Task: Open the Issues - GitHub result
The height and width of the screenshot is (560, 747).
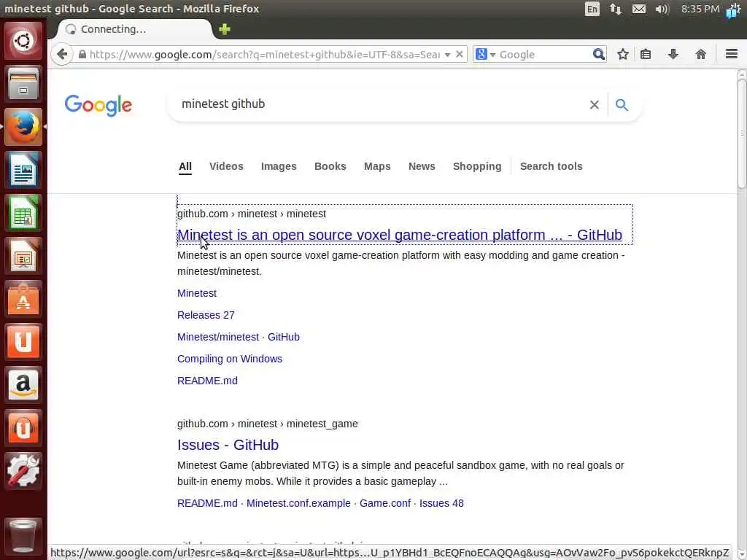Action: (x=228, y=445)
